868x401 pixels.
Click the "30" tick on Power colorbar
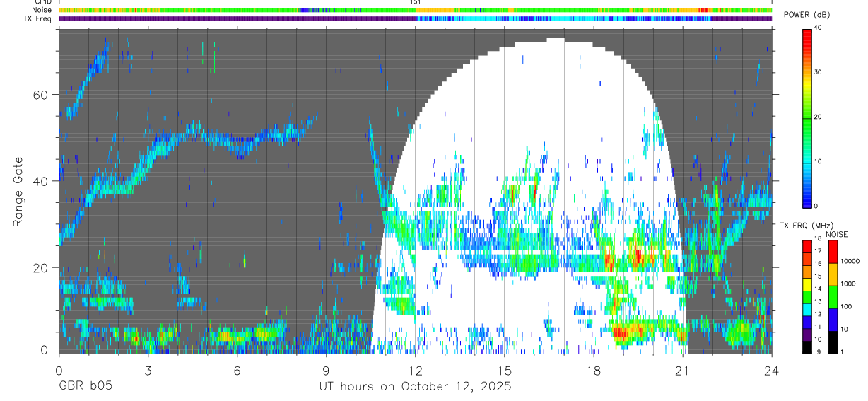[818, 73]
